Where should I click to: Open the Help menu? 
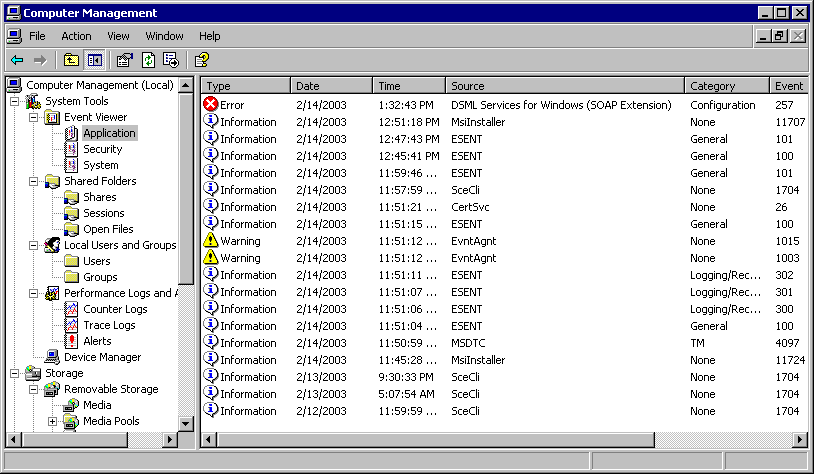210,36
